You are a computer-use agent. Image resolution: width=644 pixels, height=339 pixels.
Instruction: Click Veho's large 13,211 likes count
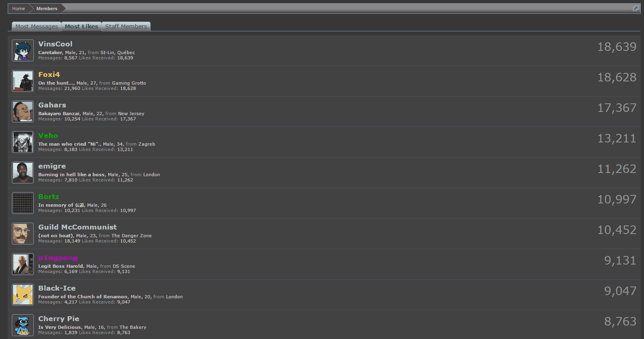[x=617, y=138]
